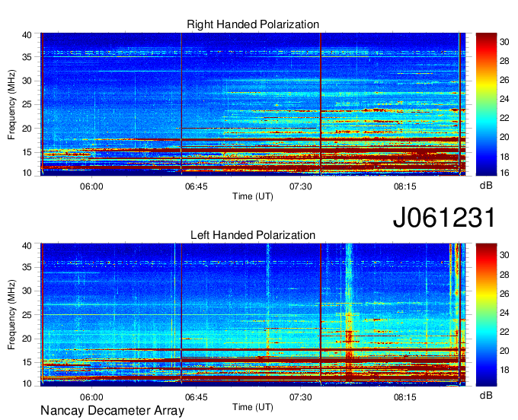518x420 pixels.
Task: Select 35 MHz tick on right-handed frequency axis
Action: pos(27,57)
